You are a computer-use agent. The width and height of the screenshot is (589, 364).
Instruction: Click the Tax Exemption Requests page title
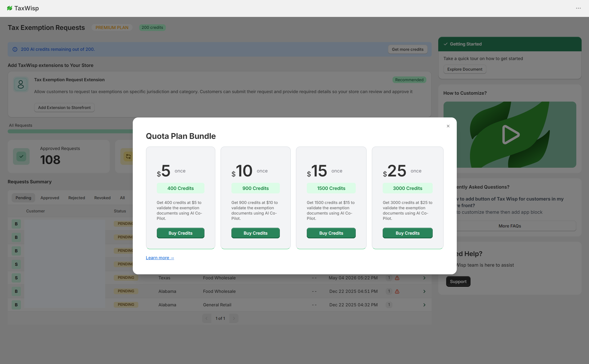pyautogui.click(x=46, y=28)
